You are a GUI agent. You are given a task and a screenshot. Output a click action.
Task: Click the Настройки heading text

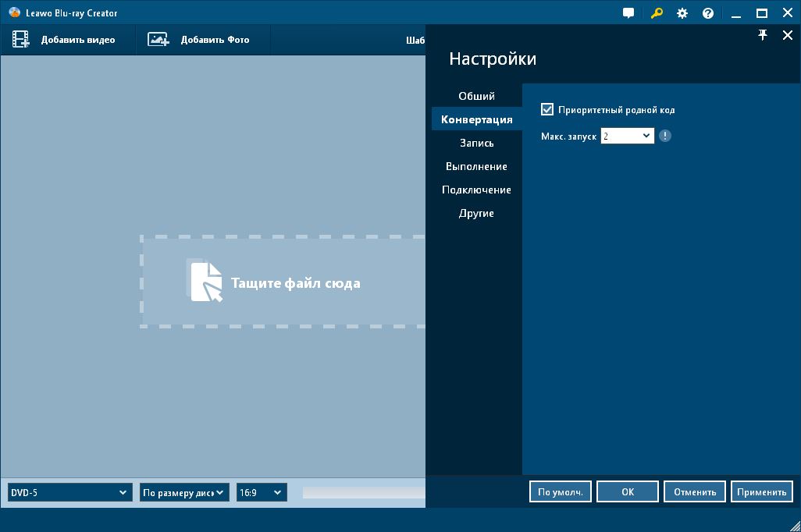tap(493, 59)
